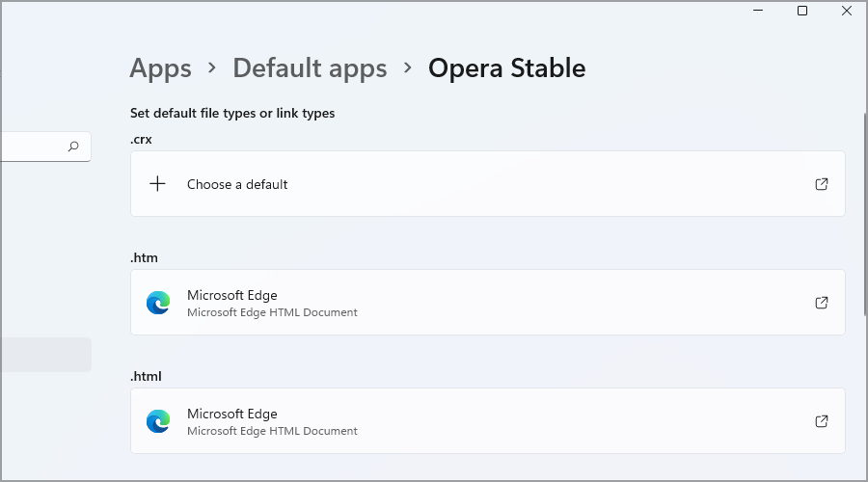The width and height of the screenshot is (868, 482).
Task: Click the .htm file type label
Action: coord(144,258)
